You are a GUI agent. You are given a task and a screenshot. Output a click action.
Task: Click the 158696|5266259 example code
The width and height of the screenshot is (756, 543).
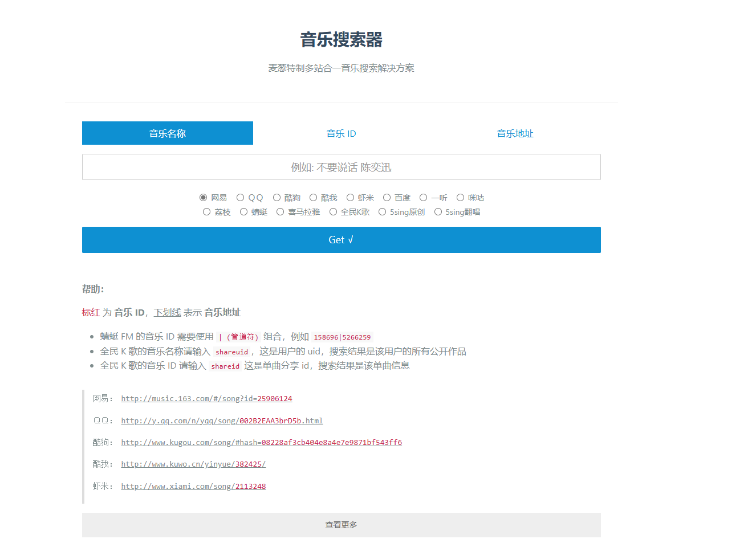(x=342, y=337)
